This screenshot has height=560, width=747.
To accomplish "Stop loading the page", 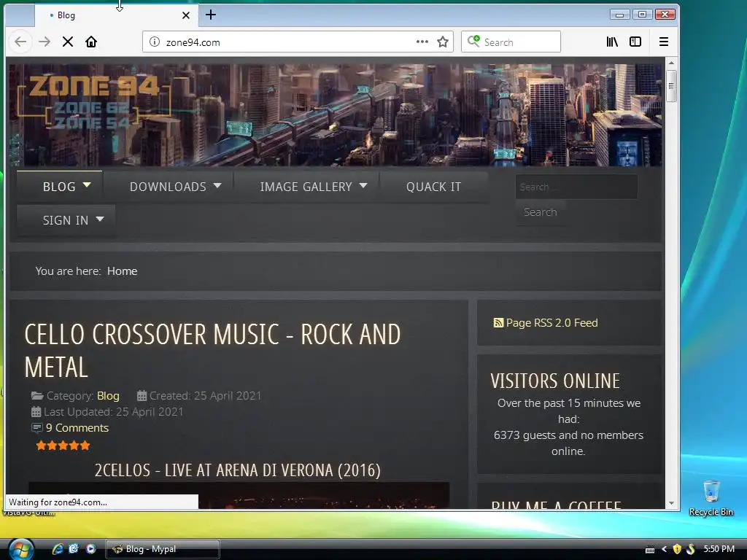I will point(68,42).
